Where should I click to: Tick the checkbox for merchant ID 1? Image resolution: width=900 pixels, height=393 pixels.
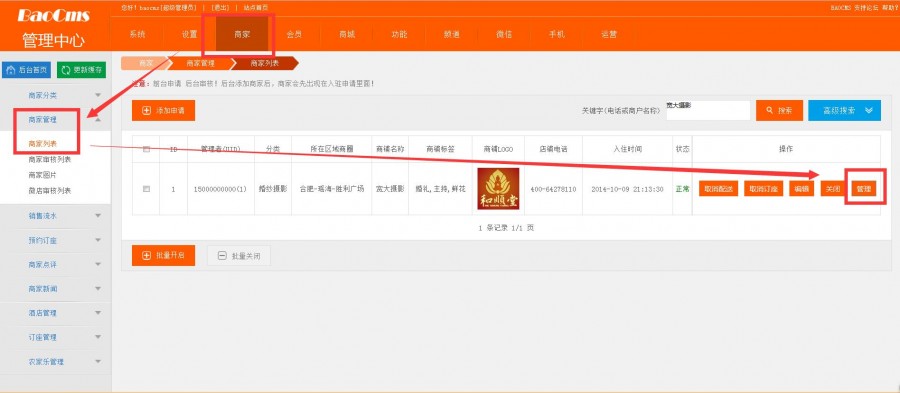point(146,189)
